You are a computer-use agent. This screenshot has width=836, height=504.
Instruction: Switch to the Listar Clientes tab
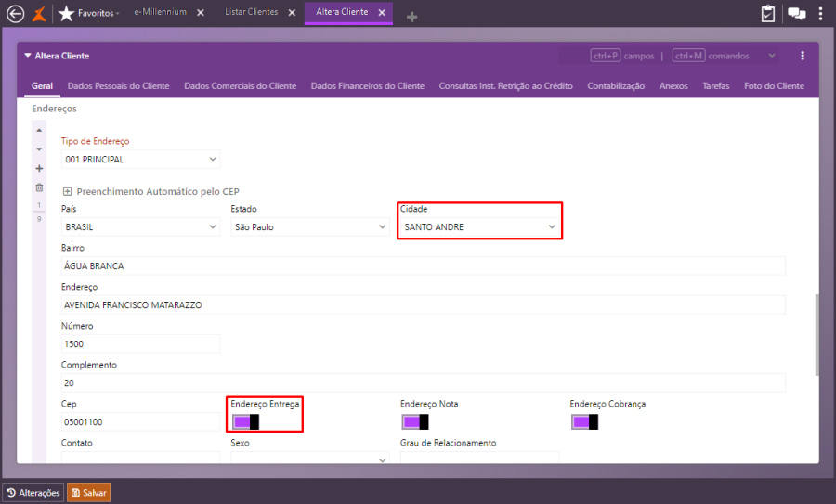pyautogui.click(x=251, y=12)
